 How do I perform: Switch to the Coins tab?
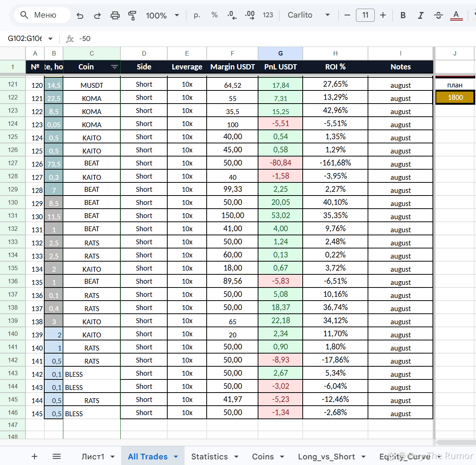263,456
